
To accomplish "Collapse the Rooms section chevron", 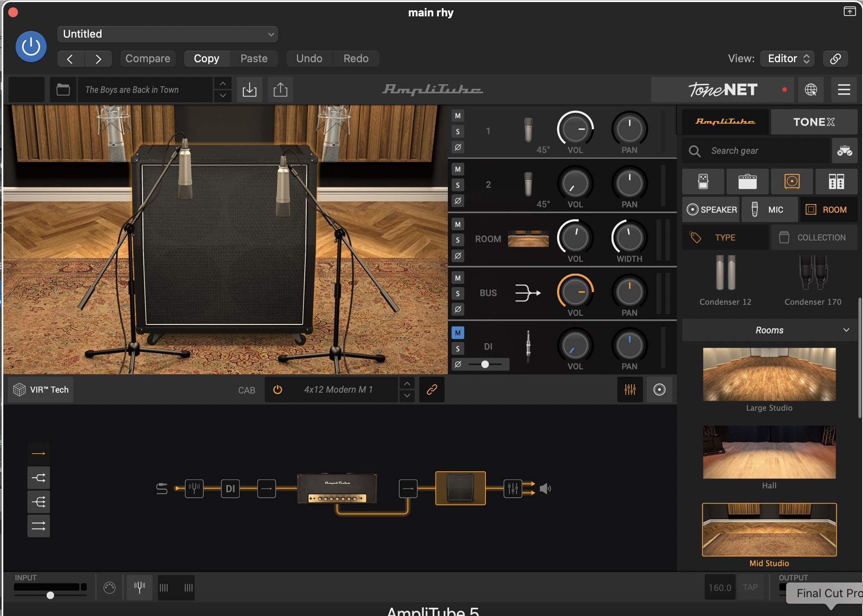I will coord(846,330).
